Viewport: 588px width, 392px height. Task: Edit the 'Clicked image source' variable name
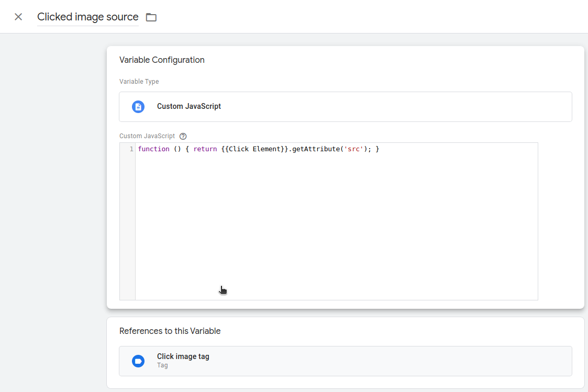(87, 17)
